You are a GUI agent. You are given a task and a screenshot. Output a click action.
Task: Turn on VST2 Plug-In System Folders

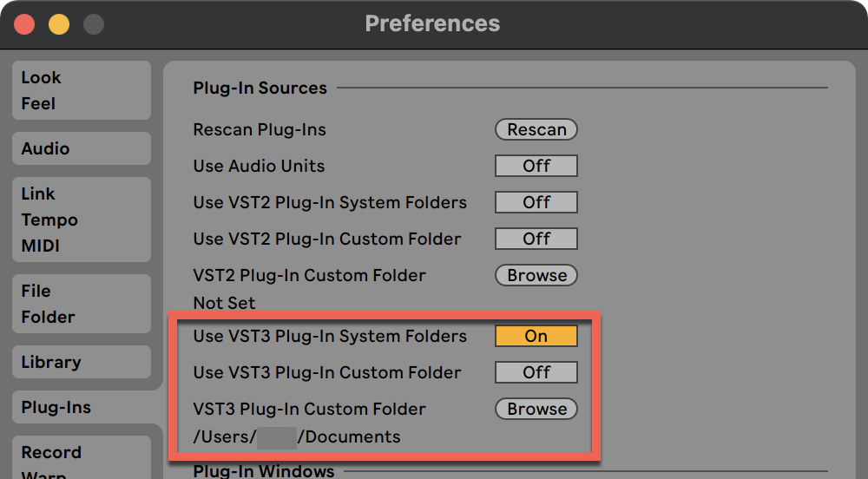tap(536, 202)
